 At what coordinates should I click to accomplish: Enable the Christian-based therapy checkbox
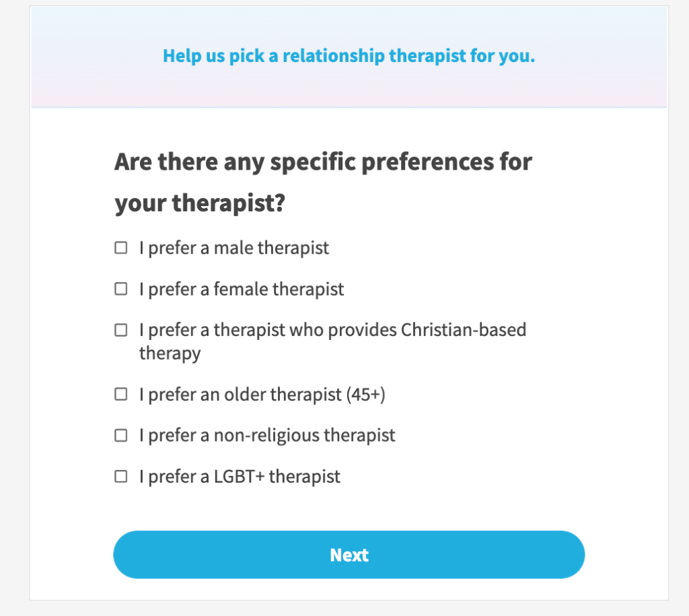[120, 330]
